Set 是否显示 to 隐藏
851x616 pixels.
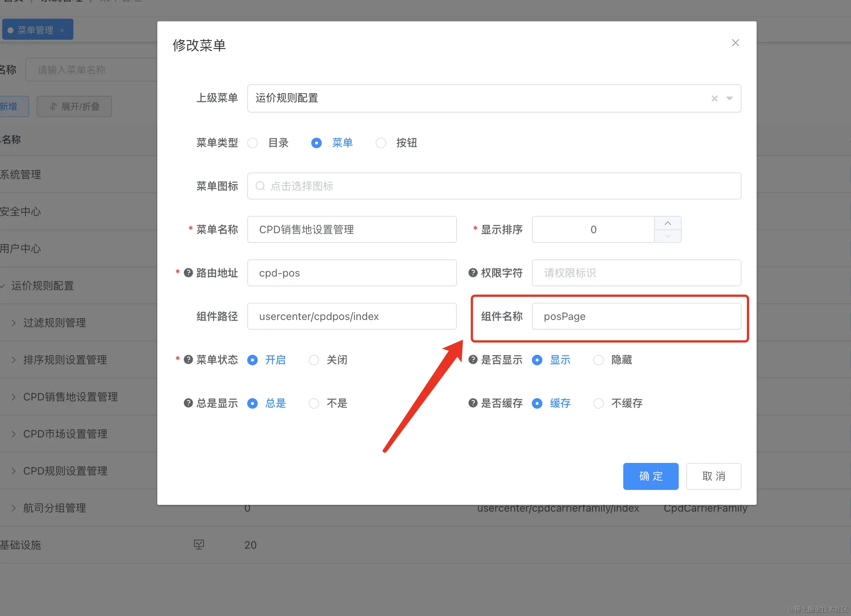599,360
